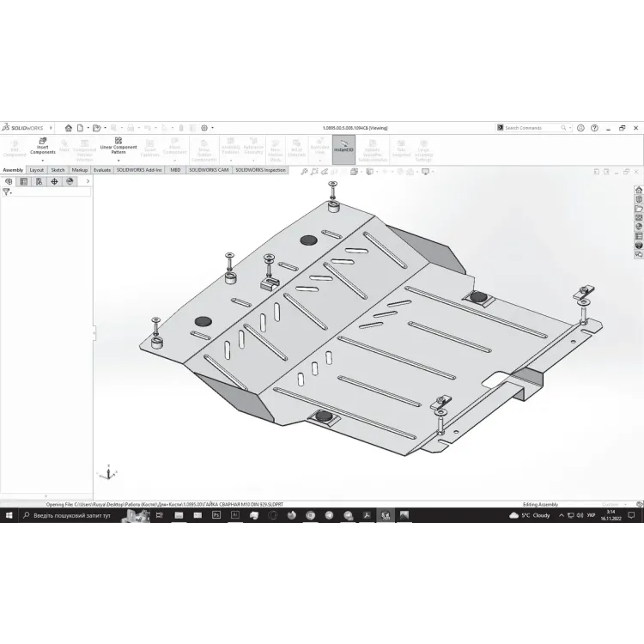The height and width of the screenshot is (644, 644).
Task: Open Insert Components dropdown arrow
Action: [x=43, y=161]
